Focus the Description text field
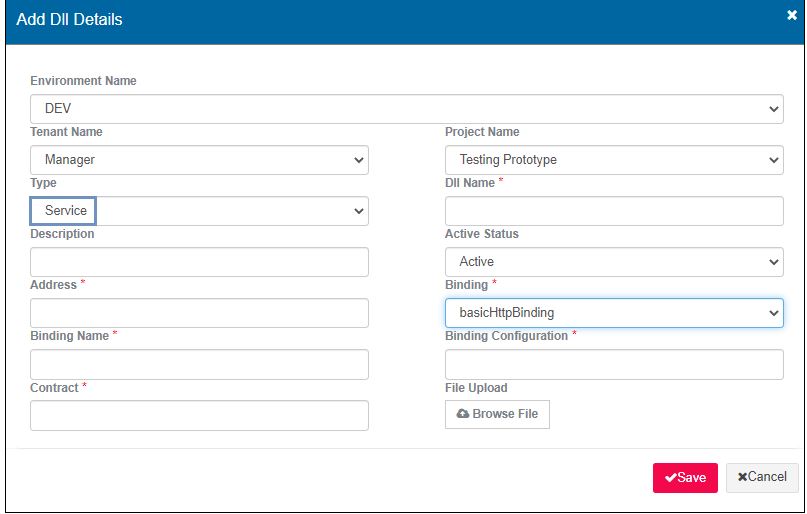The image size is (807, 514). tap(199, 262)
